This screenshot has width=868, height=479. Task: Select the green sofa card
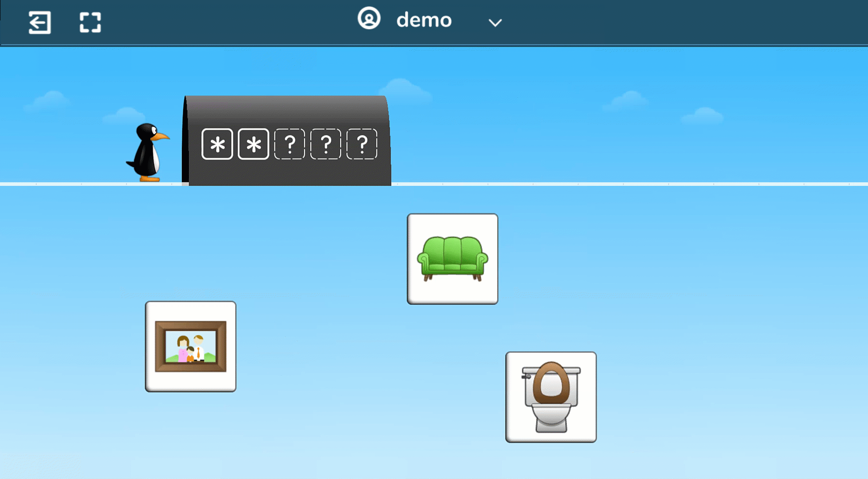click(x=452, y=259)
